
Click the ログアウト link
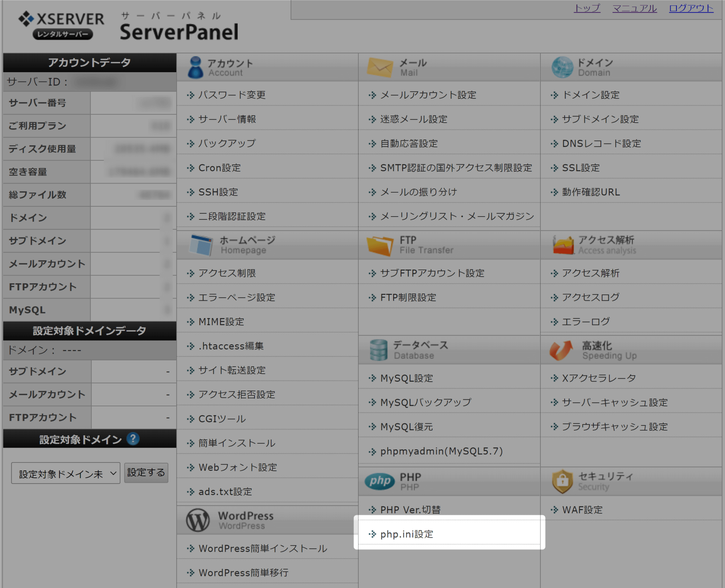click(691, 8)
